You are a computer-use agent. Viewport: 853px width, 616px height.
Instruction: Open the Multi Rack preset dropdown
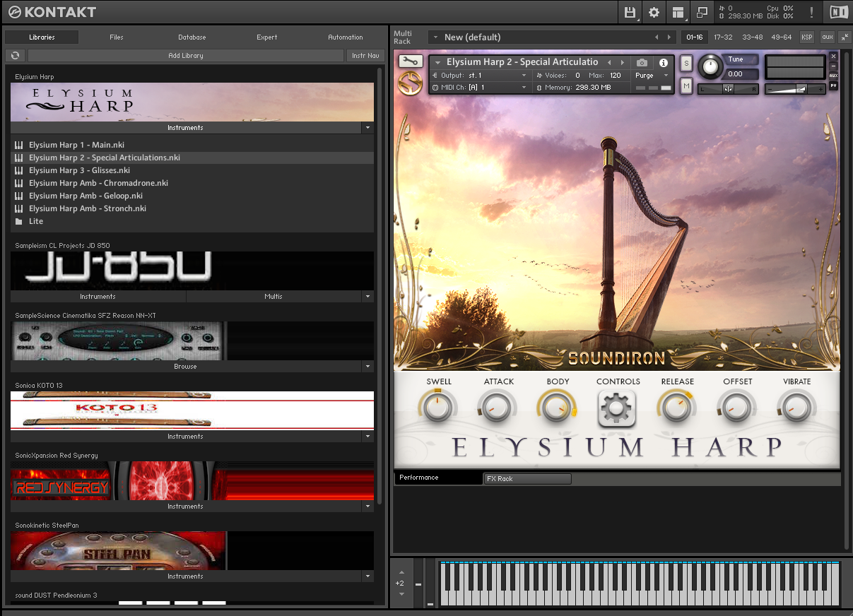436,37
